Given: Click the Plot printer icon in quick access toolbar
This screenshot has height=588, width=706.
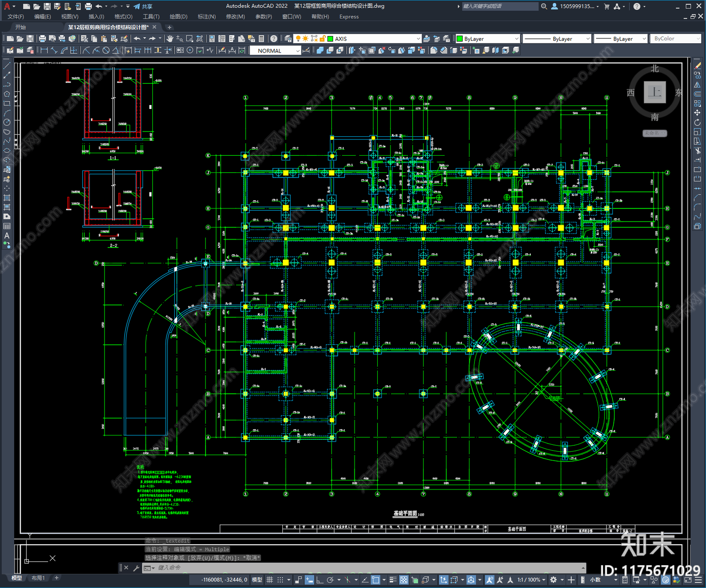Looking at the screenshot, I should click(x=88, y=6).
